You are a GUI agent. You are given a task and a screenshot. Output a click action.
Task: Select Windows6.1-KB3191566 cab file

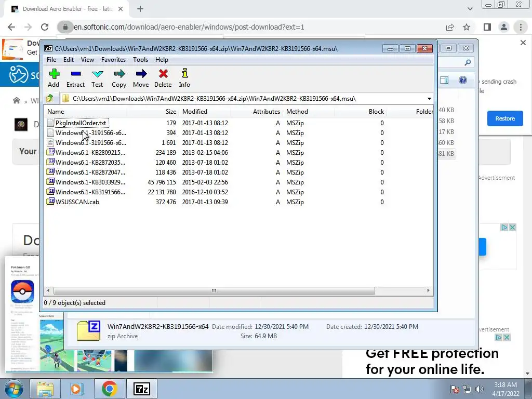click(x=90, y=192)
